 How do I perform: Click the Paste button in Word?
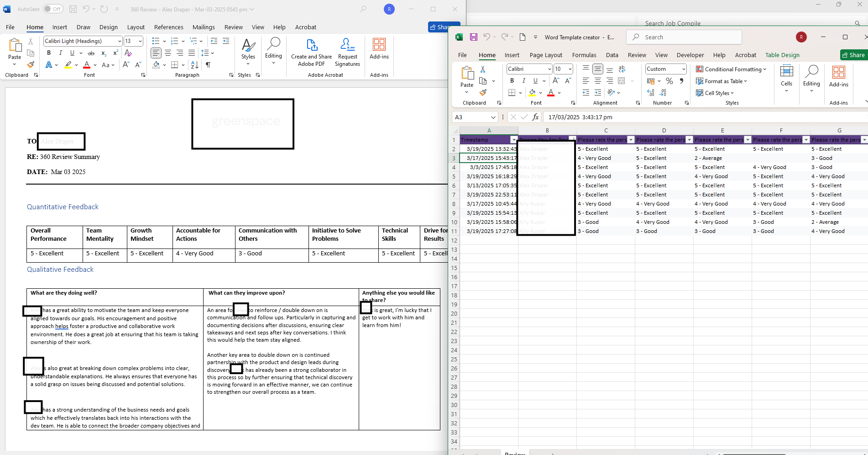[x=15, y=52]
